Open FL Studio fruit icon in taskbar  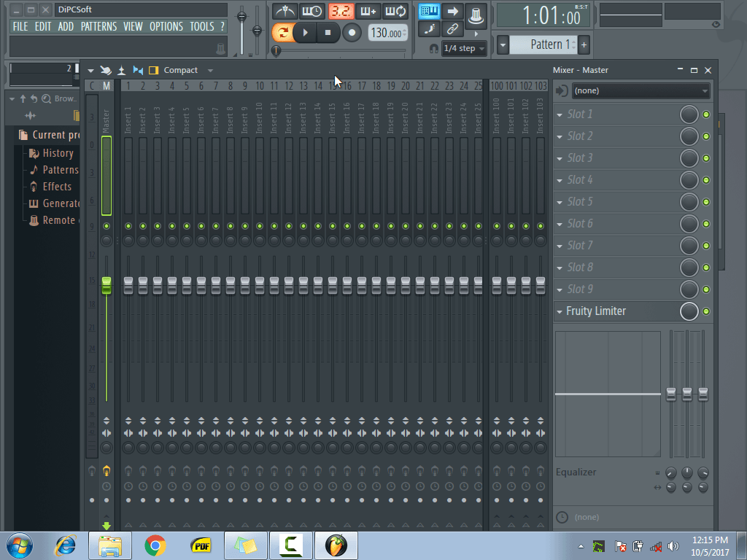pyautogui.click(x=336, y=545)
